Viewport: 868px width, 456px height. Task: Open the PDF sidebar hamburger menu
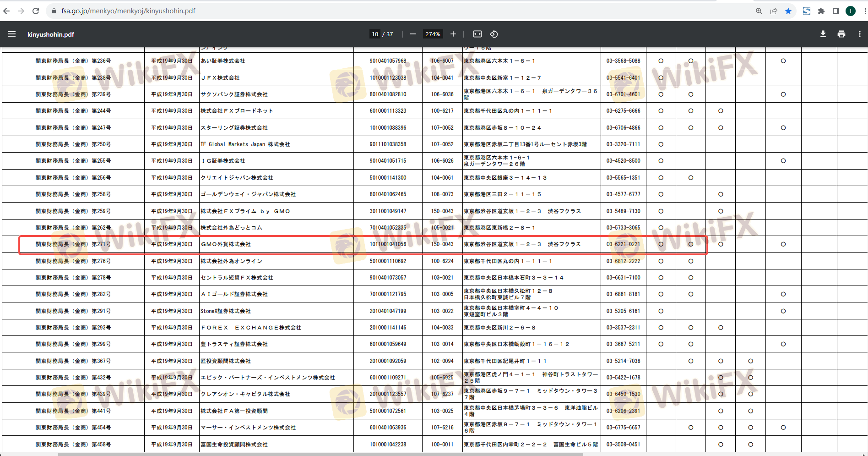pos(12,34)
